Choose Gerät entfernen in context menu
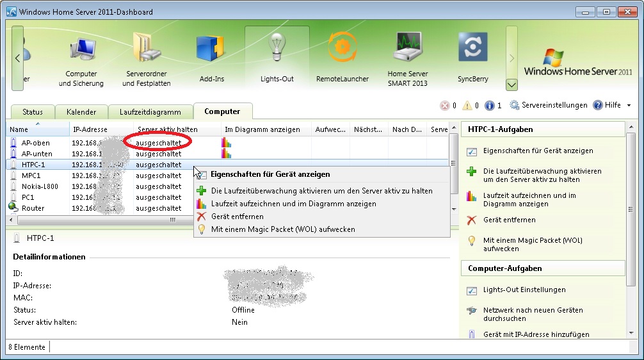This screenshot has width=644, height=360. click(322, 216)
